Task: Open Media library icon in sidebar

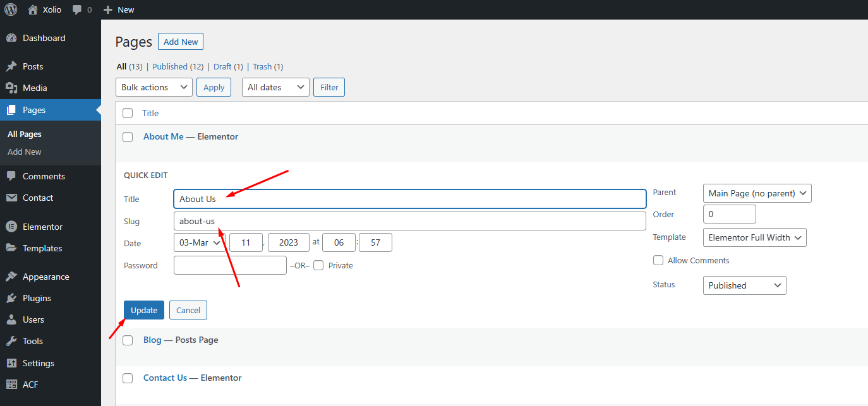Action: (x=11, y=88)
